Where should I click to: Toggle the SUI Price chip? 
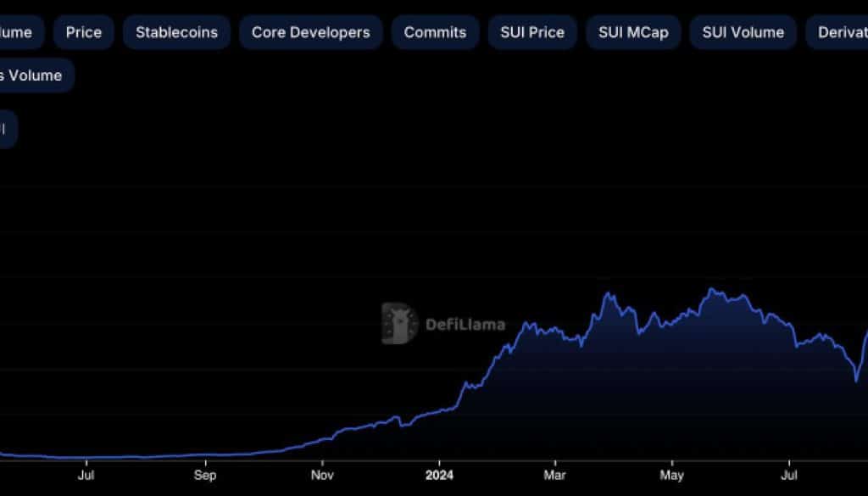coord(532,32)
